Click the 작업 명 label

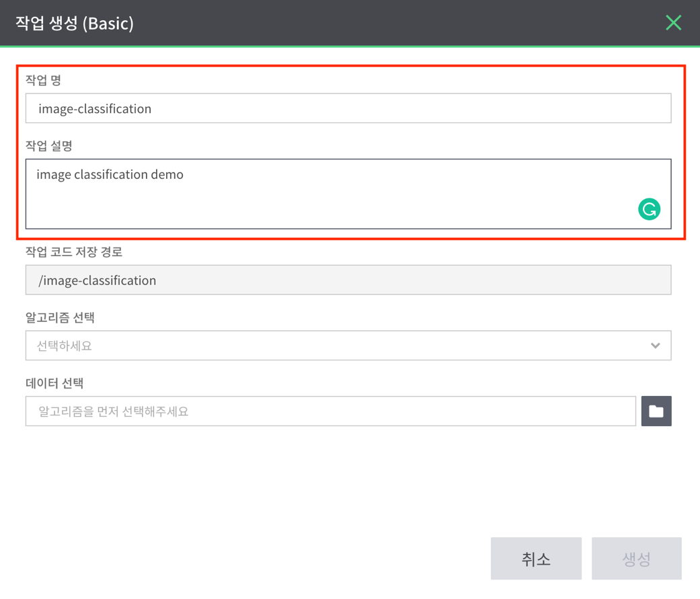pos(43,81)
